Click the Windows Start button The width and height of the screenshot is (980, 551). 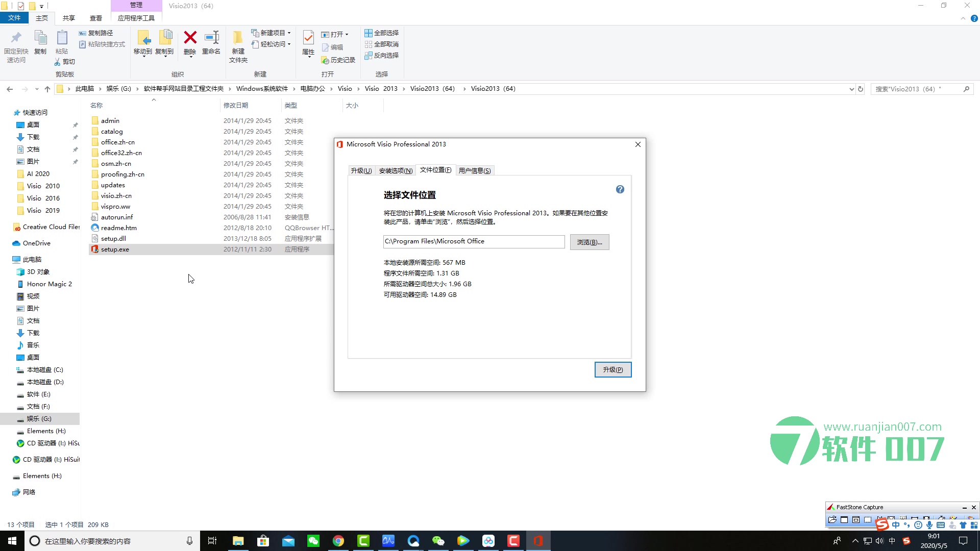12,541
